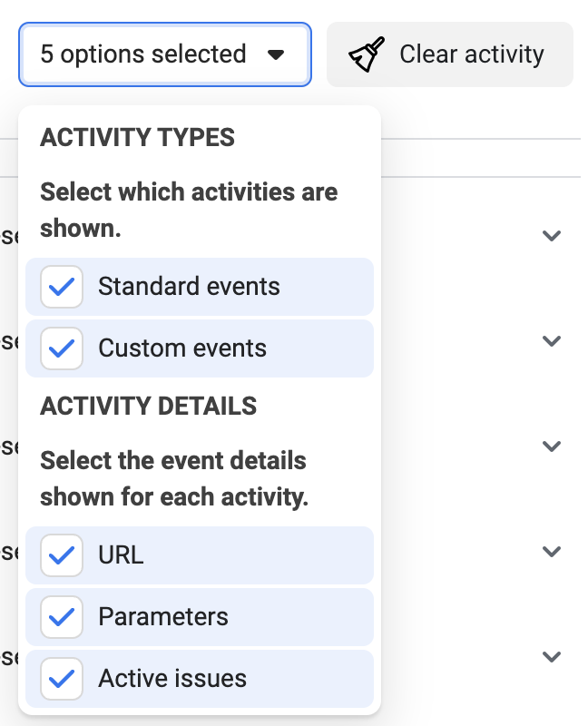This screenshot has width=588, height=726.
Task: Click the caret arrow in options dropdown
Action: click(276, 55)
